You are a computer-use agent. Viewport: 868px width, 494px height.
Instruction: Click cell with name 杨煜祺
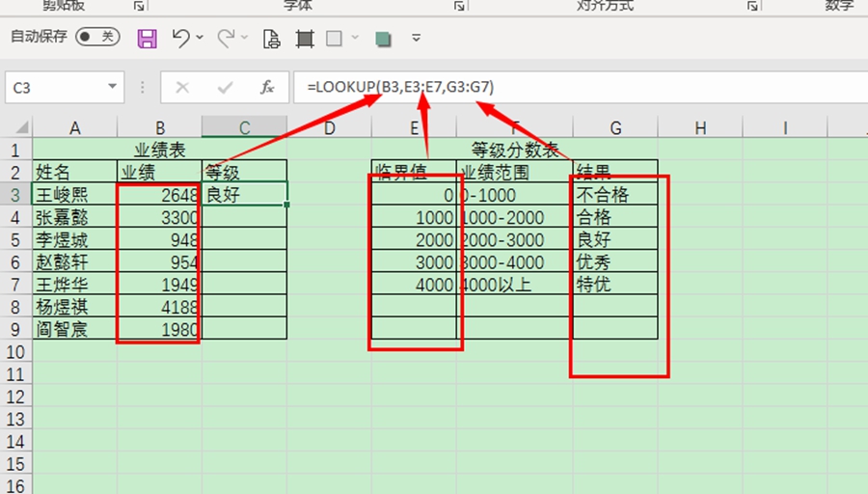(74, 306)
